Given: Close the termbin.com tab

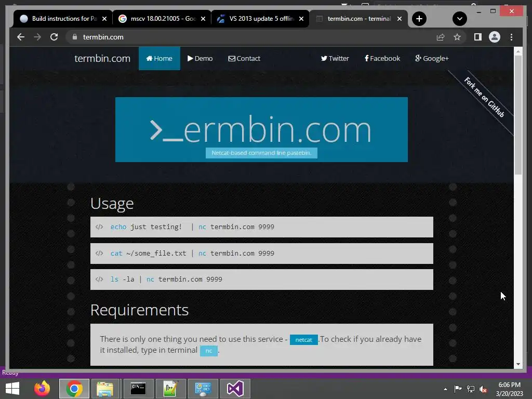Looking at the screenshot, I should [x=400, y=19].
